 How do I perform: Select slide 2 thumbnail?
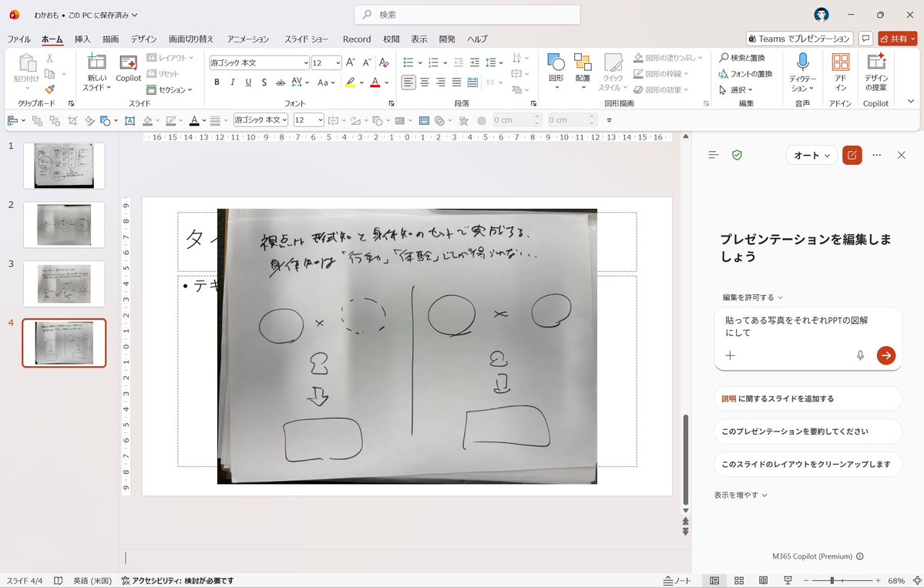pyautogui.click(x=64, y=224)
